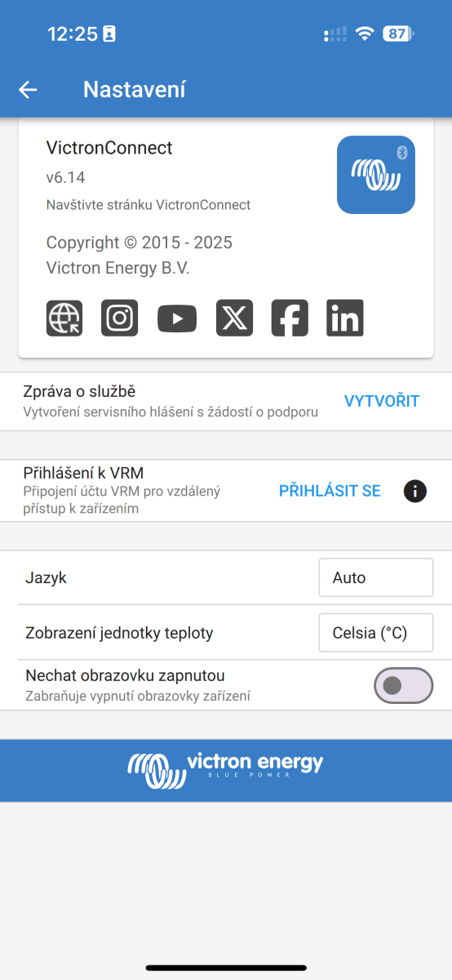Tap the Wi-Fi status icon
This screenshot has height=980, width=452.
coord(365,34)
